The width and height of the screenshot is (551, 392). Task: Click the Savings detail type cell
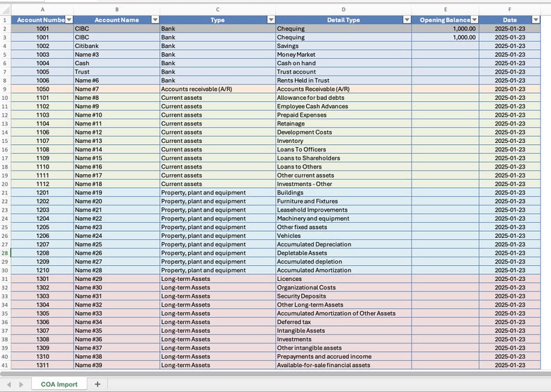point(344,46)
